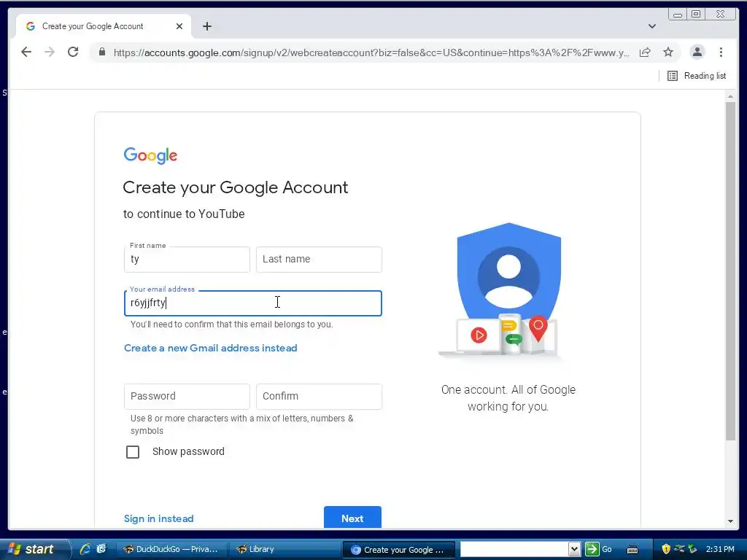Launch Internet Explorer from quick launch
Viewport: 747px width, 560px height.
pos(85,549)
